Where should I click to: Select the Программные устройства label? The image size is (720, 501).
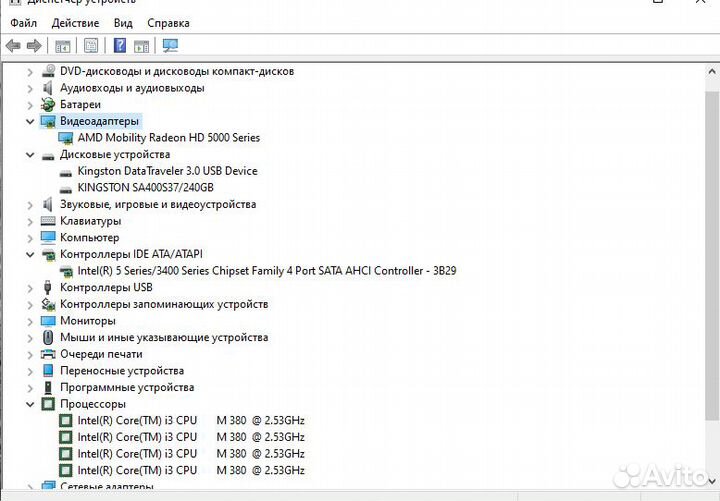point(127,387)
